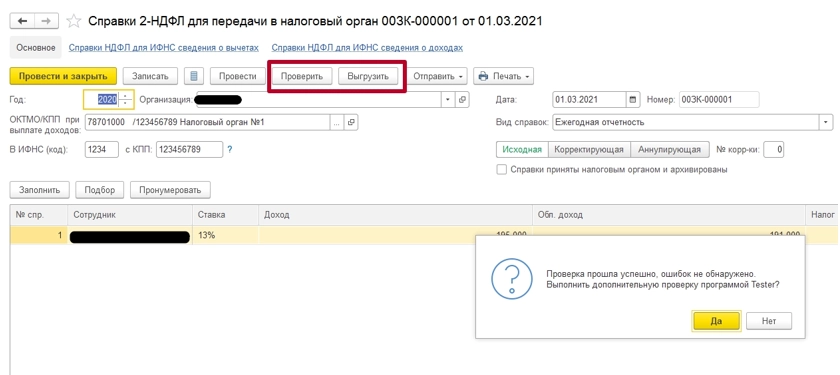This screenshot has height=375, width=840.
Task: Focus the Год field showing 2020
Action: coord(102,100)
